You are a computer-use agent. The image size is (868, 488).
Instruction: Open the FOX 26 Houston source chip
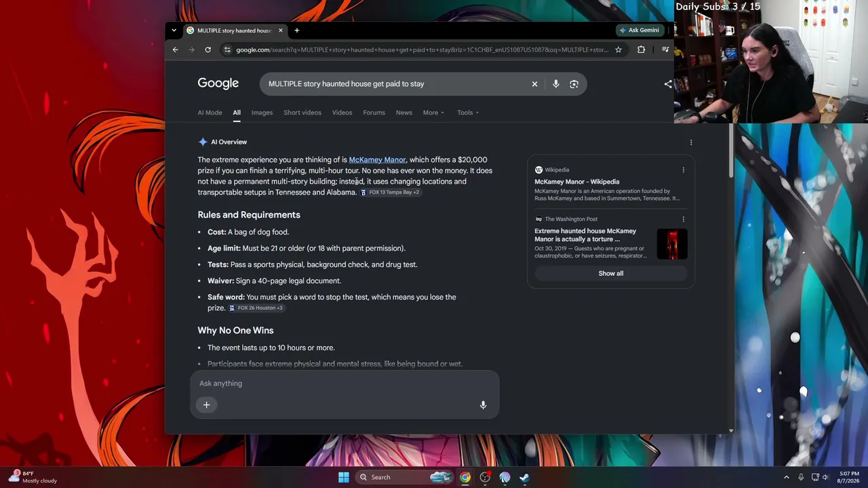[x=256, y=308]
